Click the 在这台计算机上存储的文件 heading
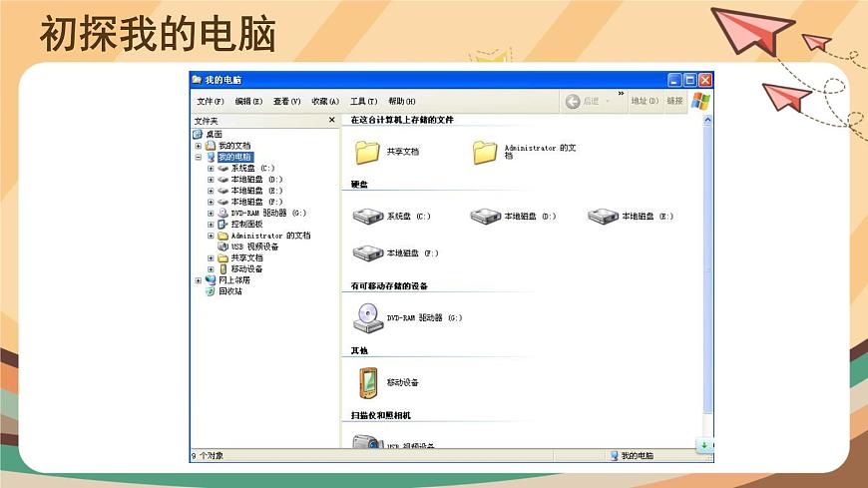Image resolution: width=868 pixels, height=488 pixels. (x=402, y=120)
